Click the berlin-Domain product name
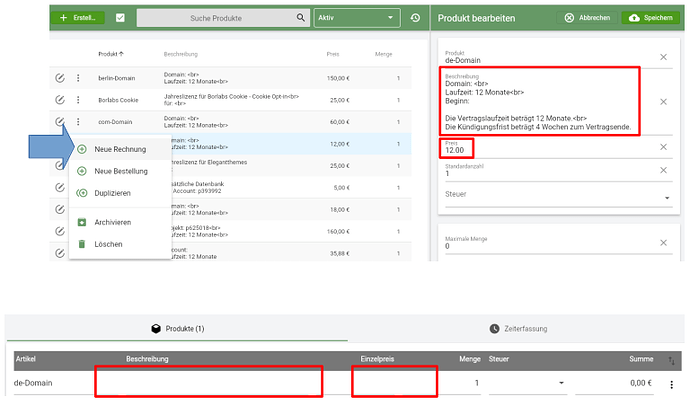 (117, 78)
